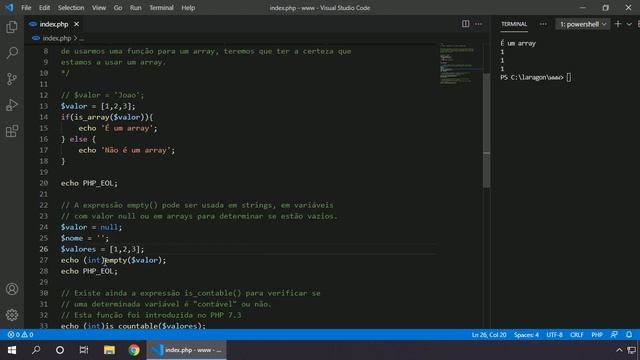The image size is (640, 360).
Task: Open terminal panel More Actions dots
Action: (543, 24)
